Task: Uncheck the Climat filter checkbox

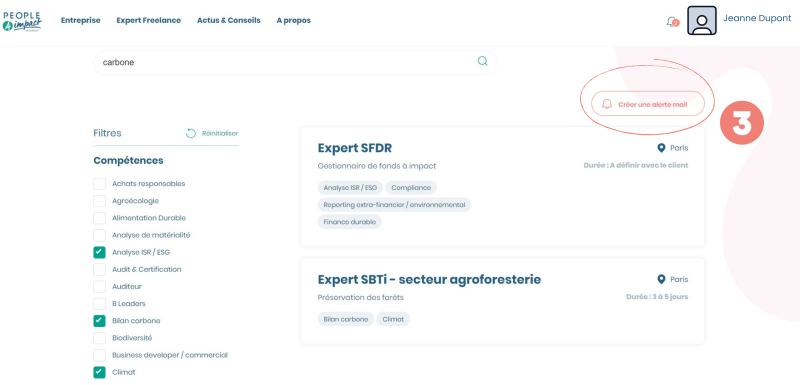Action: [99, 372]
